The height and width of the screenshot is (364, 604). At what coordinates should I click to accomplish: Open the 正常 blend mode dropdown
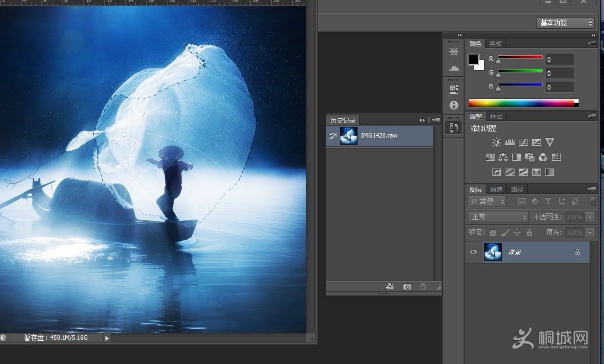(x=499, y=217)
